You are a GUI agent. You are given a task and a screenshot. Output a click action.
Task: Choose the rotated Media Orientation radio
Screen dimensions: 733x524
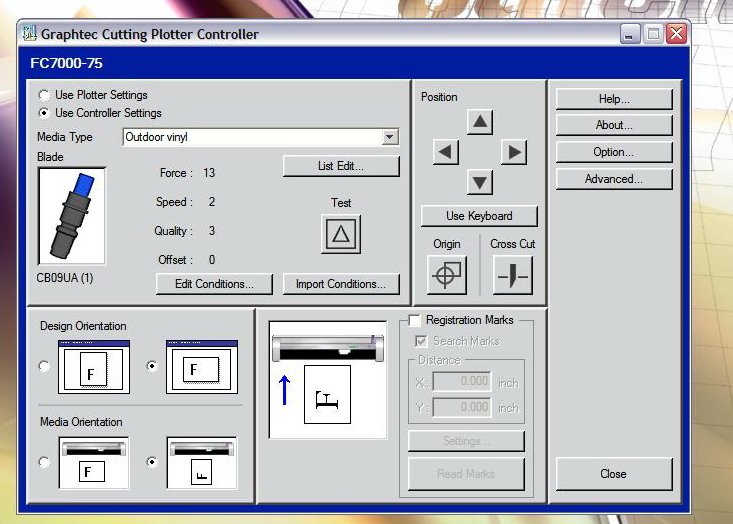click(x=152, y=462)
